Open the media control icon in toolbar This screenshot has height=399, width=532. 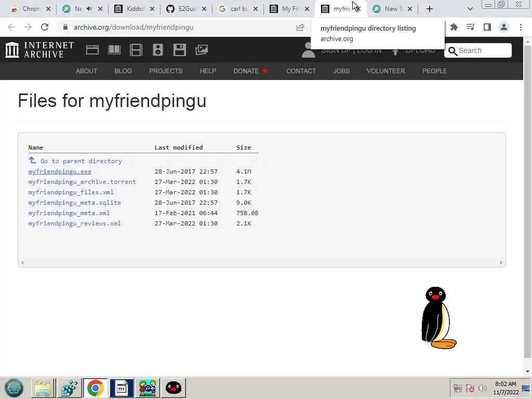[x=471, y=27]
